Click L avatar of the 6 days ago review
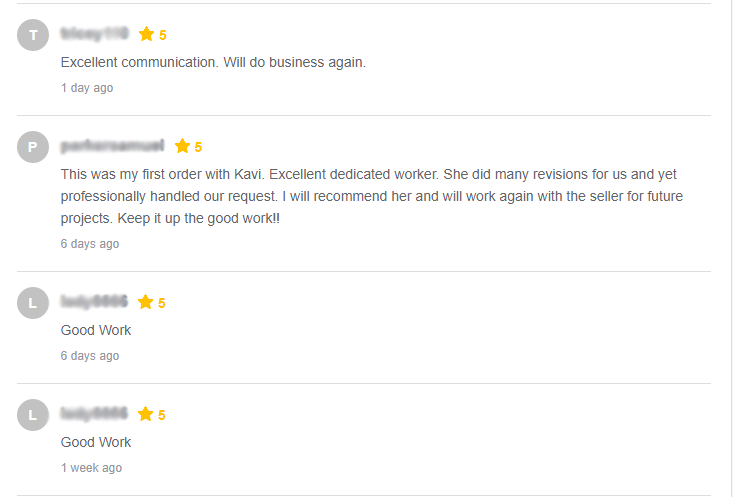 (33, 303)
